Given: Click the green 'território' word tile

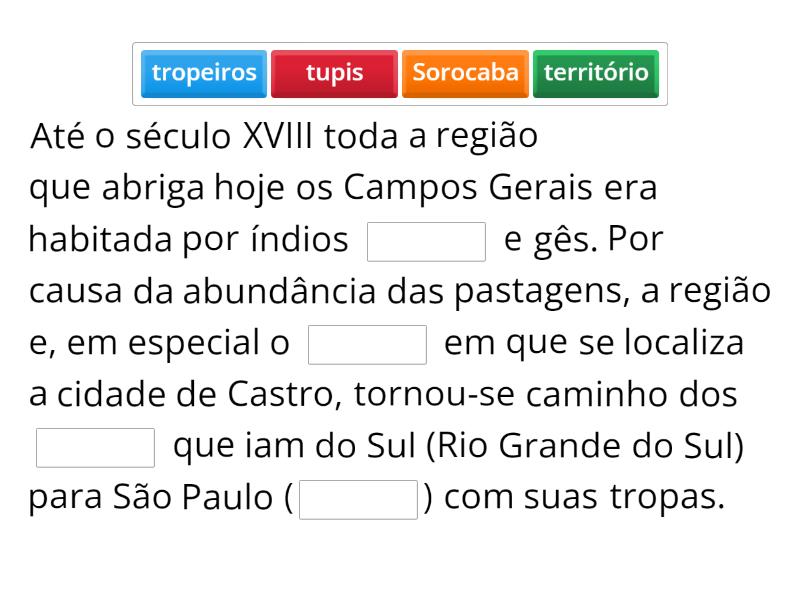Looking at the screenshot, I should (596, 73).
